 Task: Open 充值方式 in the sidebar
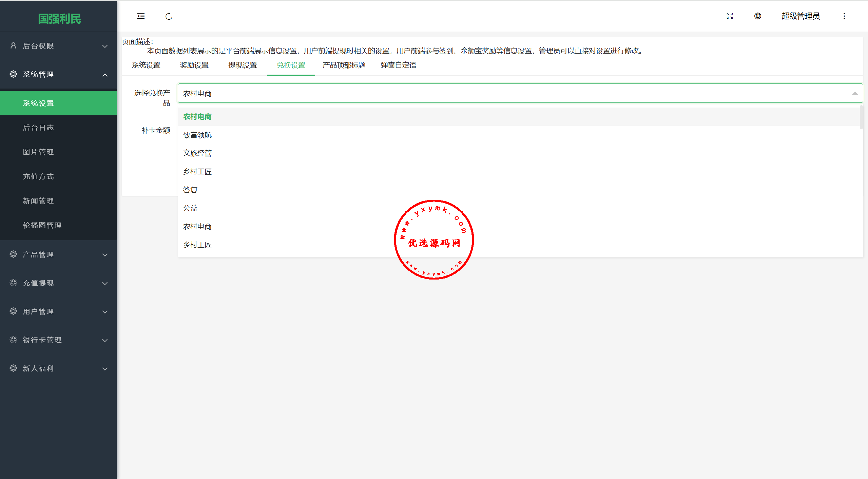(x=58, y=176)
